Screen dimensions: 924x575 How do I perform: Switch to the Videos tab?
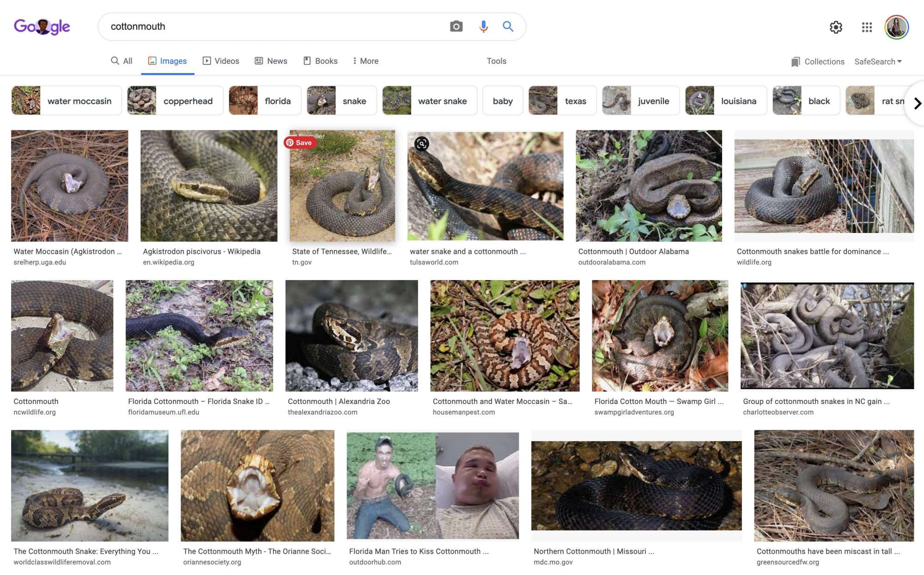point(221,61)
